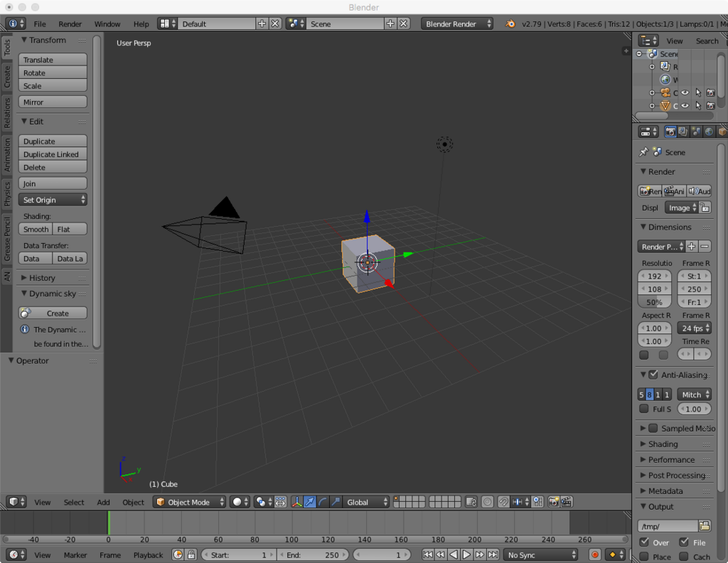The width and height of the screenshot is (728, 563).
Task: Click the Duplicate Linked button
Action: coord(53,154)
